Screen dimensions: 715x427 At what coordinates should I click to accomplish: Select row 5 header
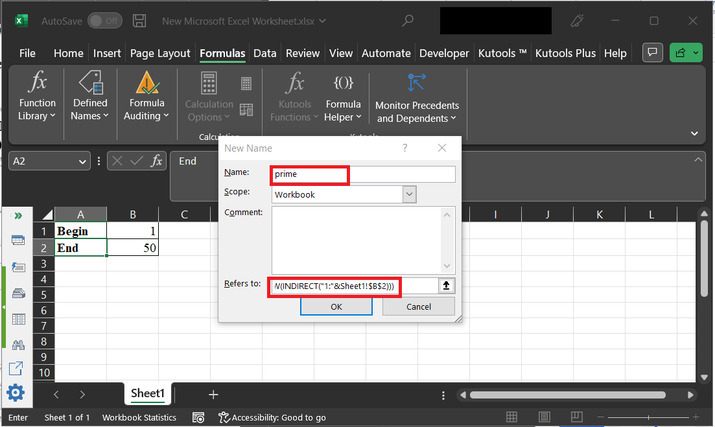pyautogui.click(x=44, y=295)
